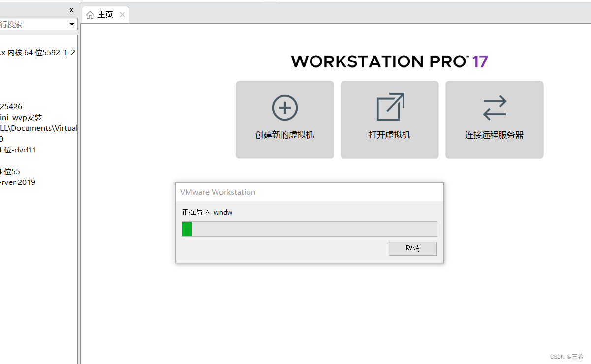Image resolution: width=591 pixels, height=364 pixels.
Task: Select the Server 2019 library entry
Action: coord(18,182)
